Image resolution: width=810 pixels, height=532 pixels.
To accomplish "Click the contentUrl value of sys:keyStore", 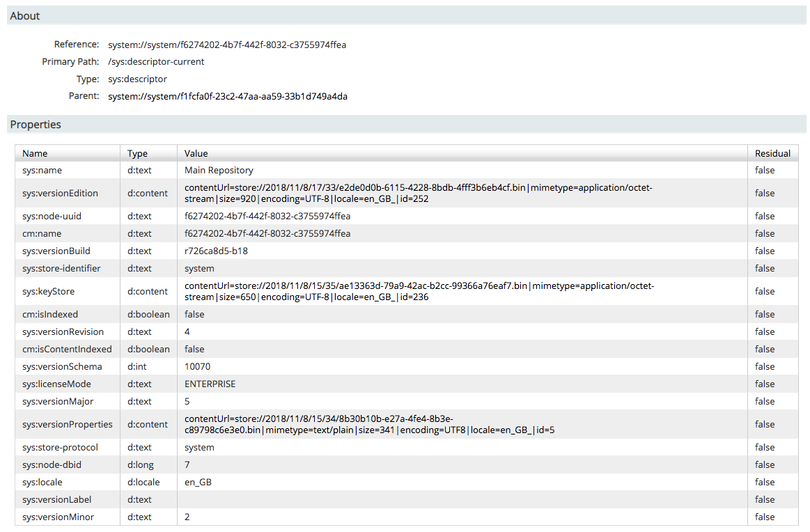I will pos(419,291).
